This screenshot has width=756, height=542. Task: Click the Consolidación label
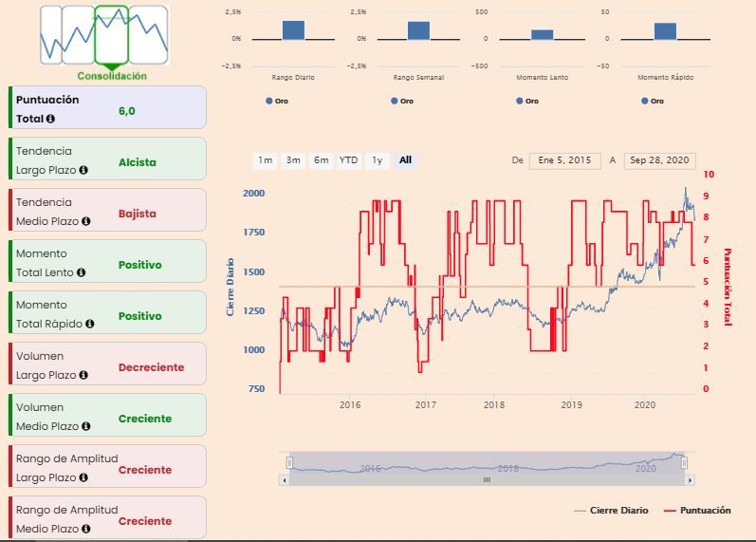(x=112, y=76)
